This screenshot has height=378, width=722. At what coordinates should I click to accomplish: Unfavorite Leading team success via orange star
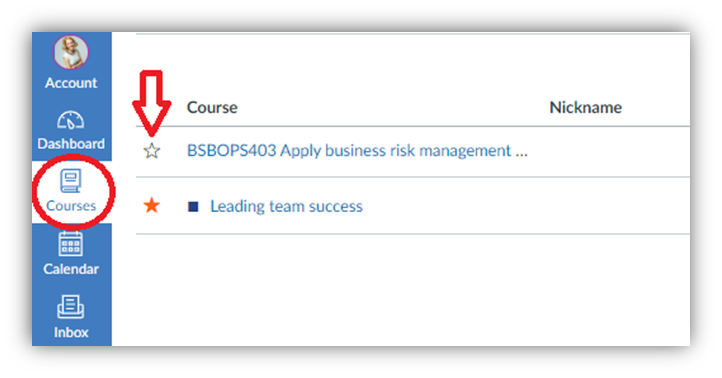tap(151, 205)
